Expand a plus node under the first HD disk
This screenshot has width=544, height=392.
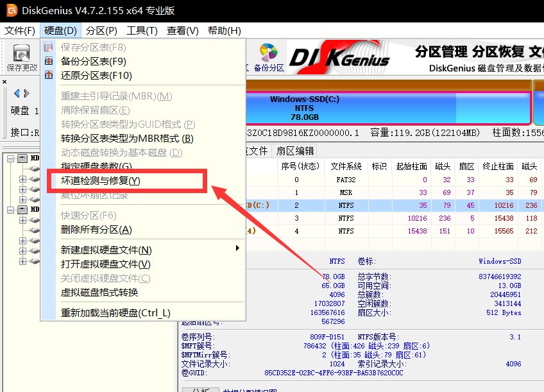(x=22, y=180)
